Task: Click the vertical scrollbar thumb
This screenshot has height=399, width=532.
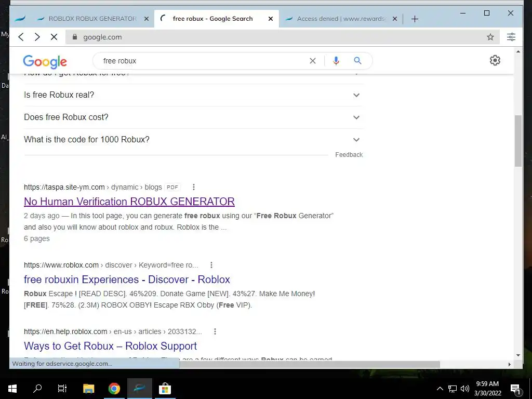Action: click(518, 141)
